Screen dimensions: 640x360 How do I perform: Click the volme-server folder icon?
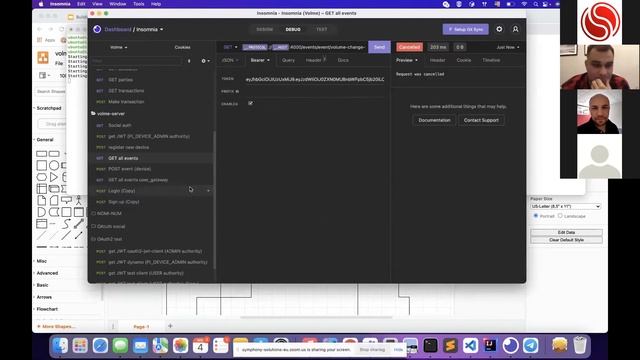coord(93,113)
